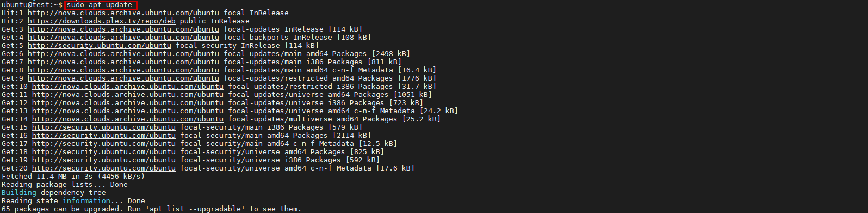
Task: Click the '65 packages can be upgraded' line
Action: click(x=152, y=209)
